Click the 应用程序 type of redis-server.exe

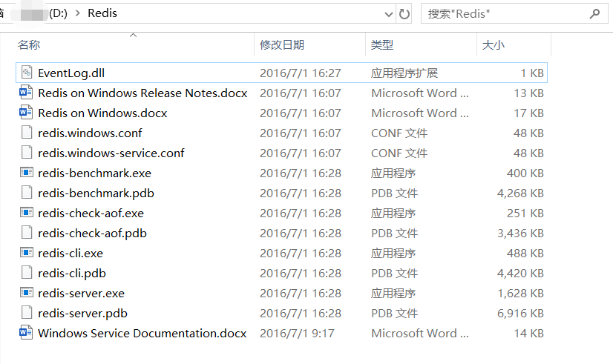point(393,294)
